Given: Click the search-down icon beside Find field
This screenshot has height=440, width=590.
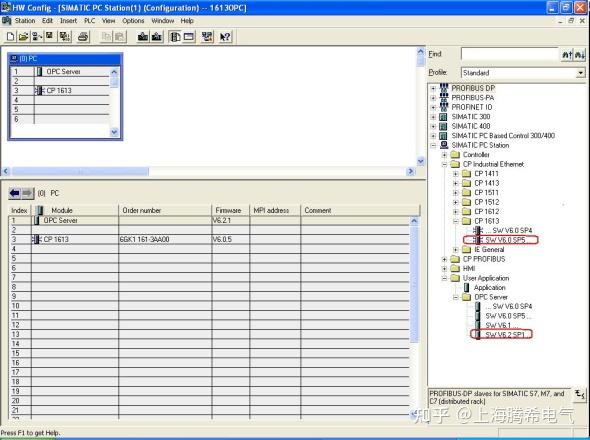Looking at the screenshot, I should pos(580,55).
